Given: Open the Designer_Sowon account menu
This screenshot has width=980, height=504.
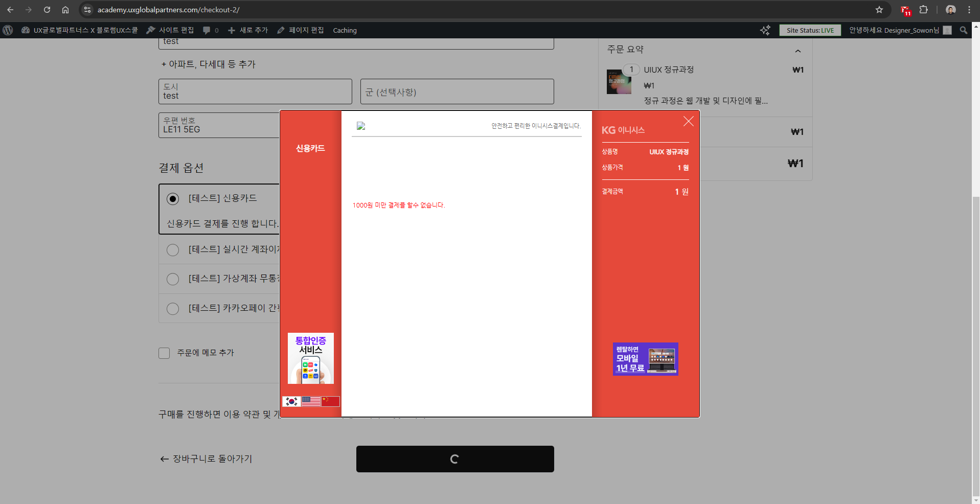Looking at the screenshot, I should [900, 30].
